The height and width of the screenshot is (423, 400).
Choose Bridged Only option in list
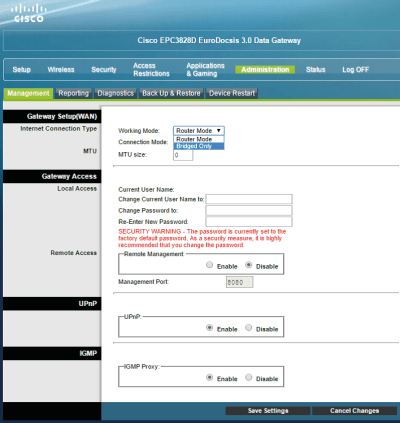(x=199, y=146)
